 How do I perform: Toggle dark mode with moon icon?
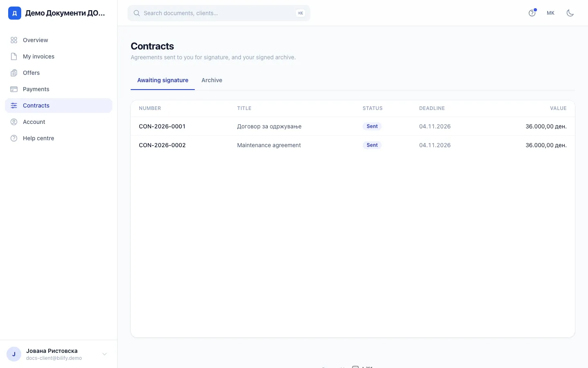[x=570, y=13]
